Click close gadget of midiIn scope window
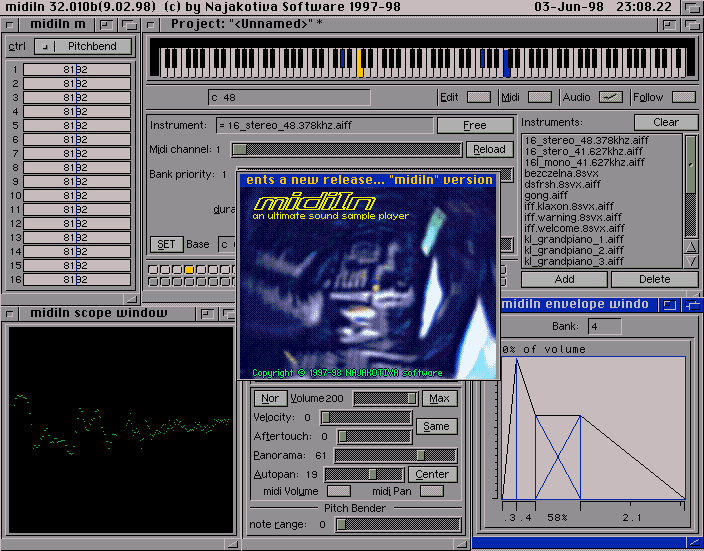This screenshot has height=551, width=704. pyautogui.click(x=9, y=313)
